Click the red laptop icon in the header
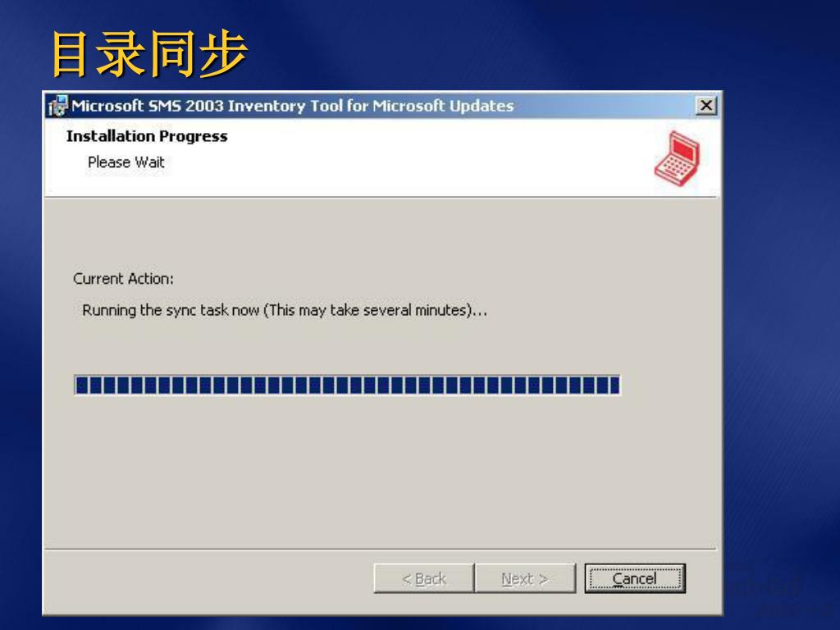 tap(677, 158)
